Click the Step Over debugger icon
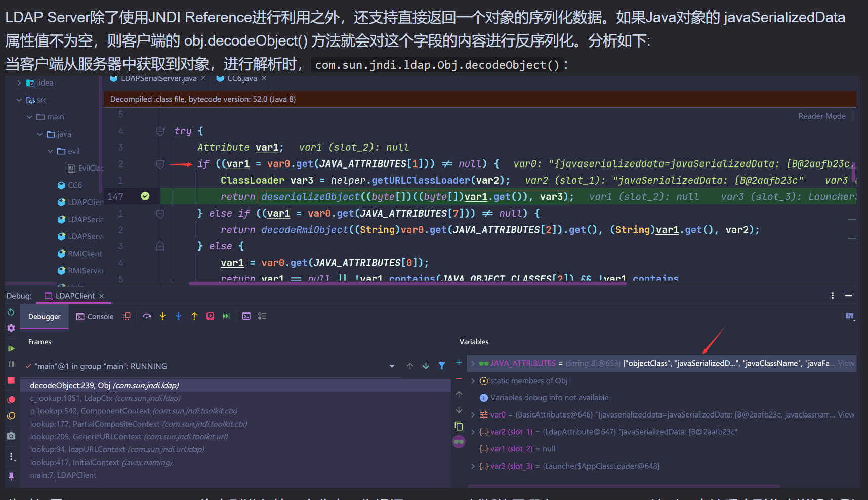This screenshot has width=868, height=500. tap(147, 316)
